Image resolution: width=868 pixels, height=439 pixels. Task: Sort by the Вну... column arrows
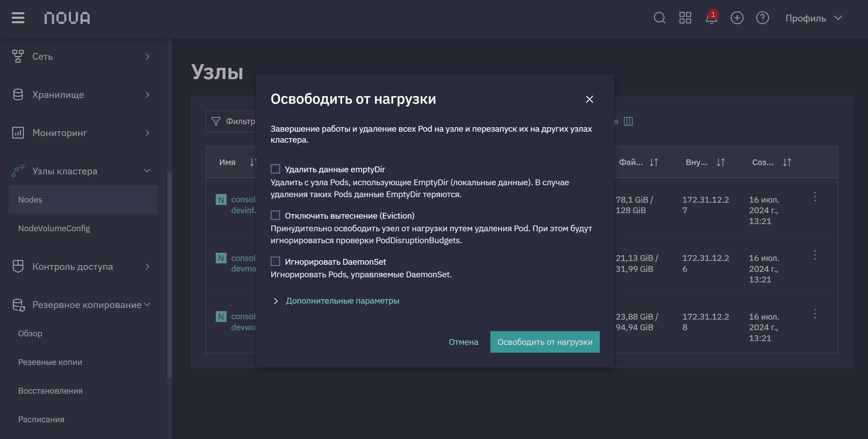(720, 162)
